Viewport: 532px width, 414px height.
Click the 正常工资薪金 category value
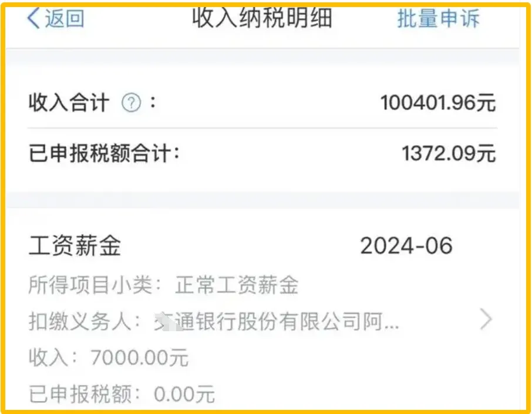point(237,285)
